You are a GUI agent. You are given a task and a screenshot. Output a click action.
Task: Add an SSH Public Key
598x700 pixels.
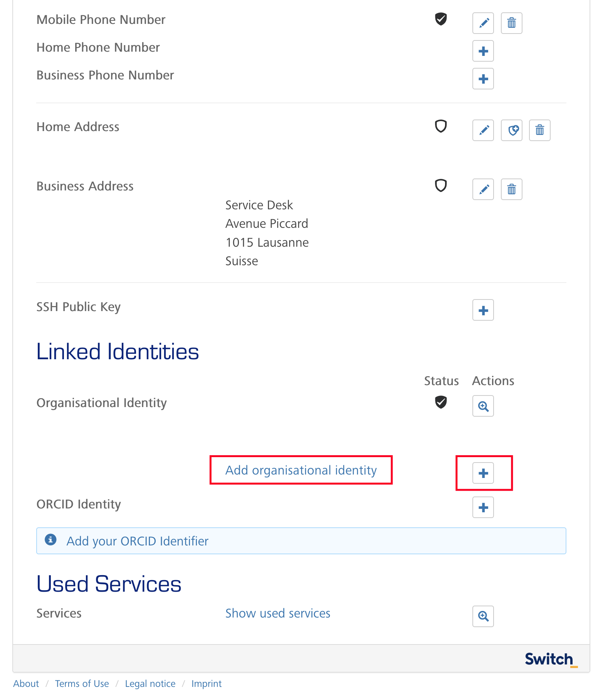483,310
